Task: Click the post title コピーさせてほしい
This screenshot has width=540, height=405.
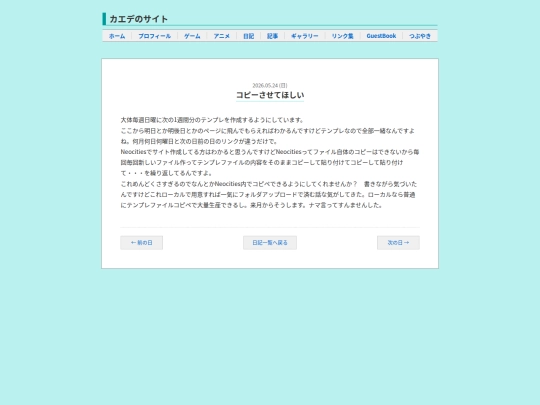Action: [x=270, y=95]
